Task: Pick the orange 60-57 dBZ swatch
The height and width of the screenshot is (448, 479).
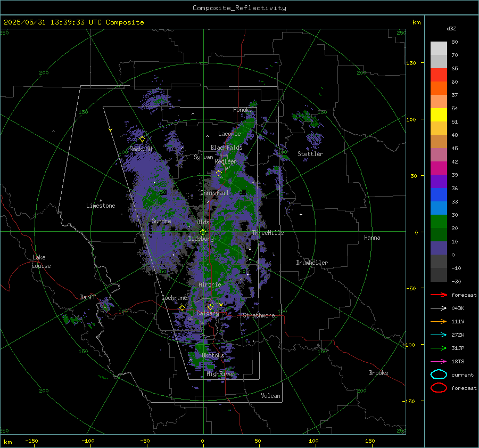Action: click(x=439, y=88)
